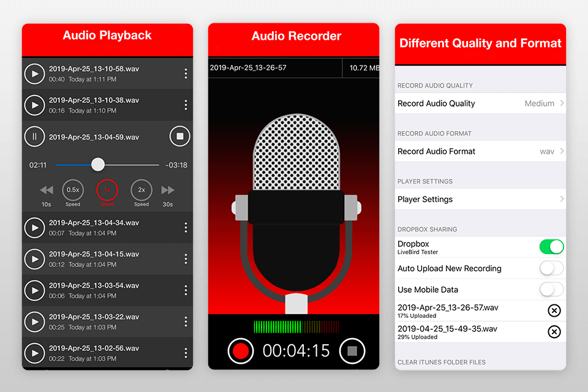The width and height of the screenshot is (588, 392).
Task: Open options menu for 2019-Apr-25_13-10-38.wav
Action: pyautogui.click(x=186, y=105)
